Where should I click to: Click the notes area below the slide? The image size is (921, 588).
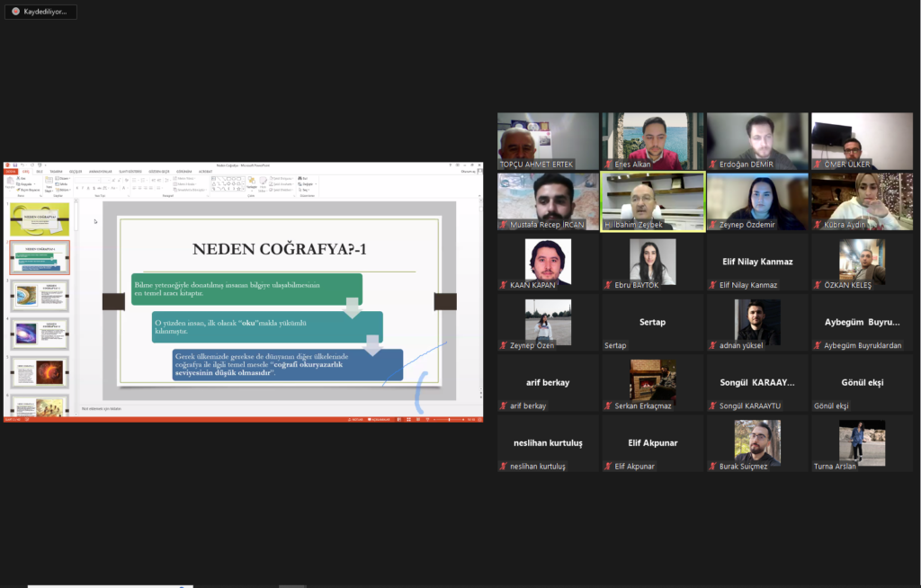270,409
